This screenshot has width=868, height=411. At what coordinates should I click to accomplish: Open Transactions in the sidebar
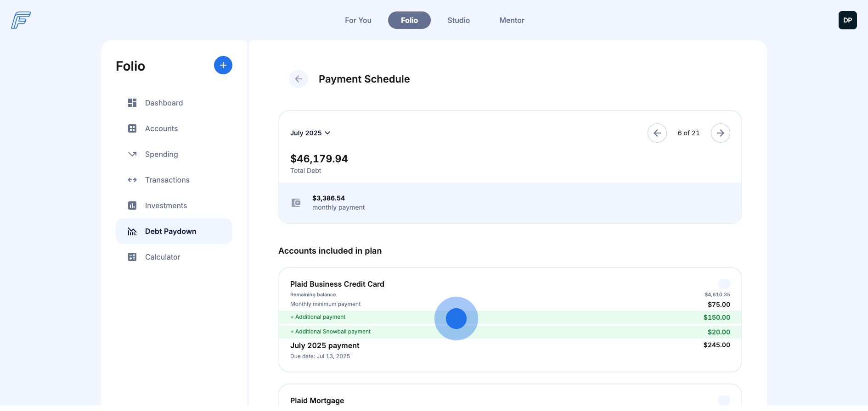[167, 180]
